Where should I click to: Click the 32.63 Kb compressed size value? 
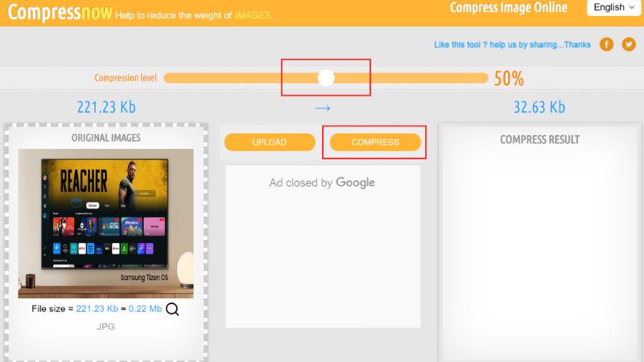[x=539, y=107]
